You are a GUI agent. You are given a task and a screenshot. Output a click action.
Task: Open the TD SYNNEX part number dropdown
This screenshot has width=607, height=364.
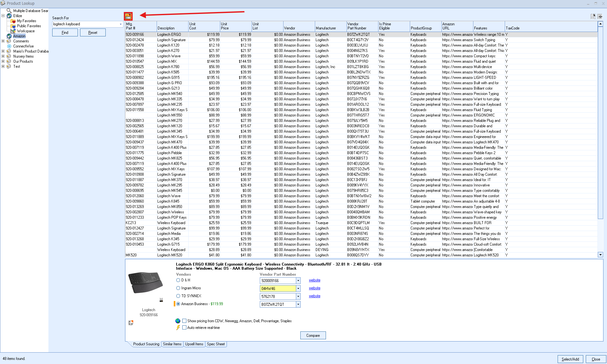(298, 297)
